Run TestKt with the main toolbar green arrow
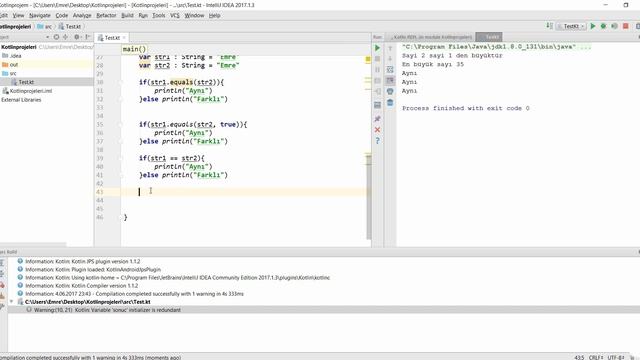The height and width of the screenshot is (360, 640). [593, 26]
